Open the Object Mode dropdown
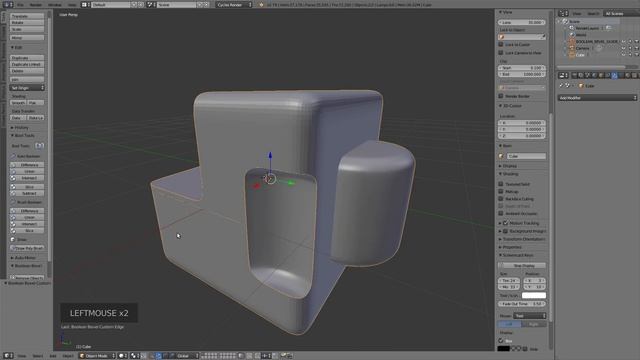 (97, 356)
